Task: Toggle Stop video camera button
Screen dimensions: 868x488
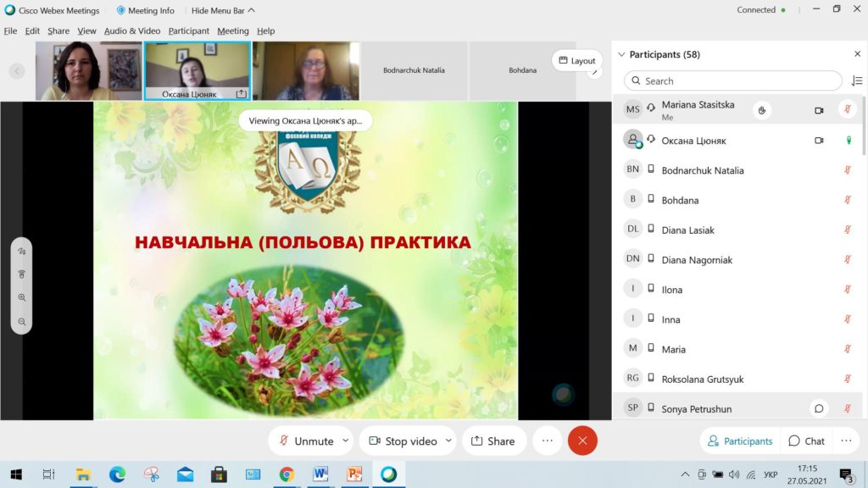Action: (402, 441)
